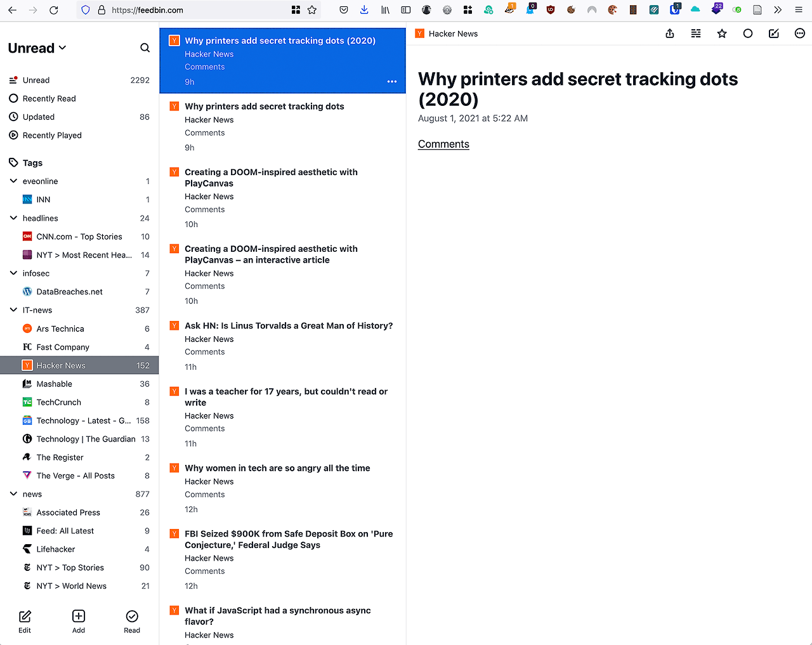
Task: Open Ars Technica feed
Action: click(79, 329)
